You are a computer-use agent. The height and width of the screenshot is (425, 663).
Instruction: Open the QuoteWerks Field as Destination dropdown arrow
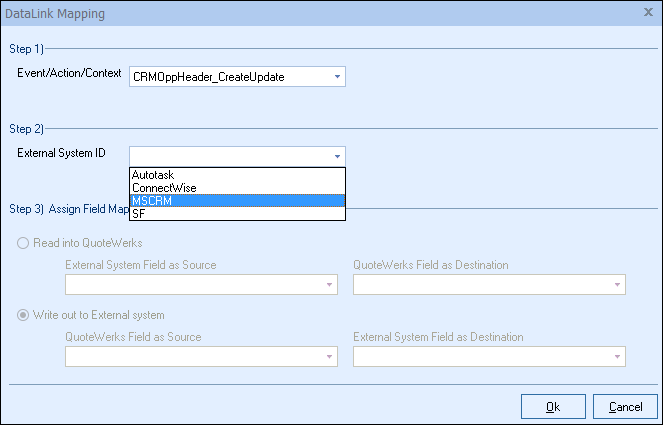(617, 285)
